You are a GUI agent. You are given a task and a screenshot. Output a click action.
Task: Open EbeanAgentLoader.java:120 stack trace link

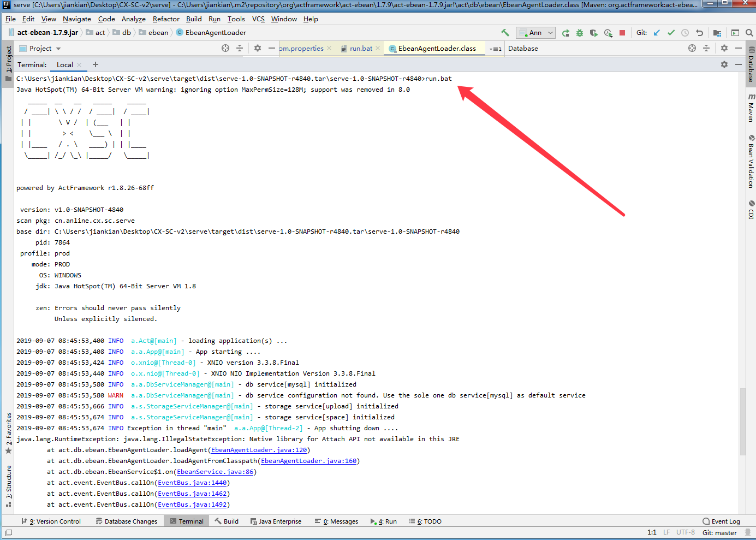click(259, 449)
